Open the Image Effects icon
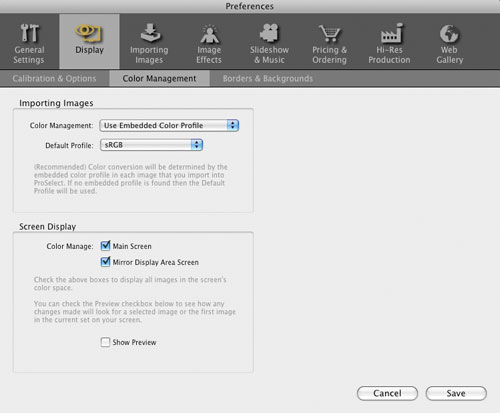Viewport: 500px width, 413px height. 209,34
